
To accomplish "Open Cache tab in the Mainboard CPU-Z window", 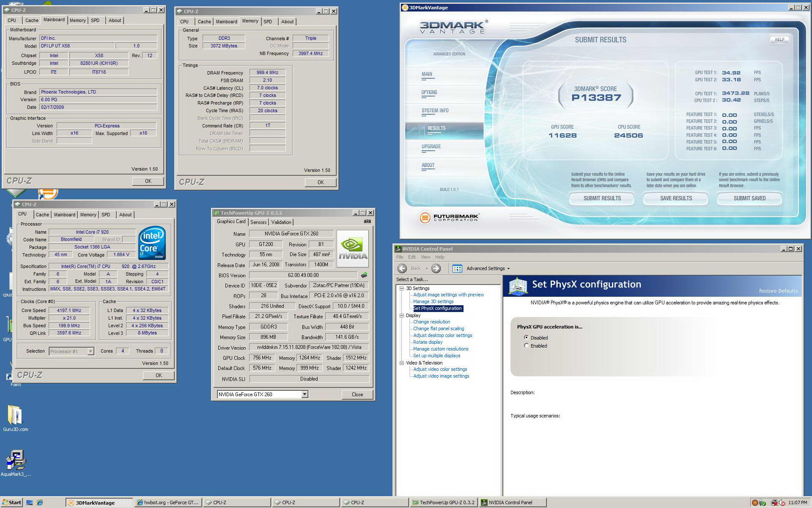I will pyautogui.click(x=32, y=20).
